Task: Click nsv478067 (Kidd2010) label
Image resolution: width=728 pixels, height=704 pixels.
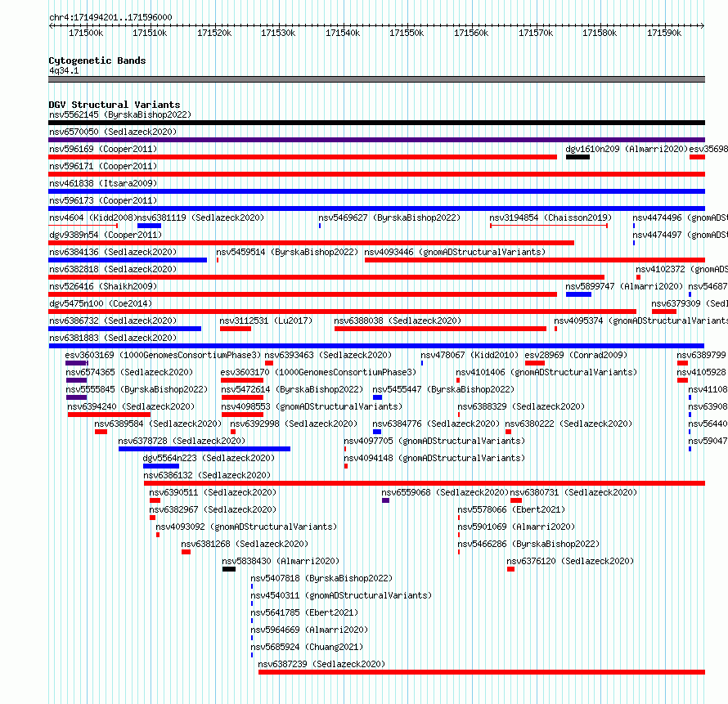Action: tap(470, 355)
